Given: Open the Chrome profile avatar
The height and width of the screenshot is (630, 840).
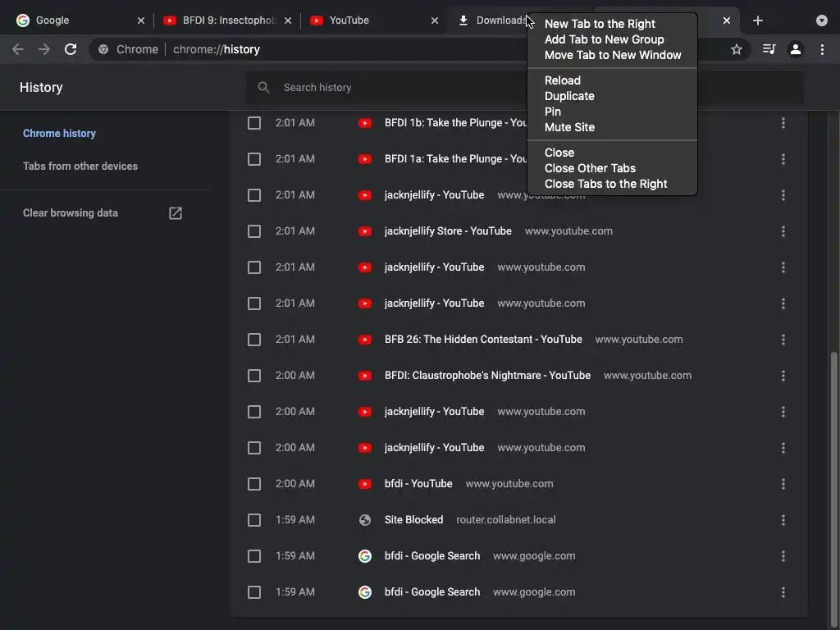Looking at the screenshot, I should click(795, 49).
